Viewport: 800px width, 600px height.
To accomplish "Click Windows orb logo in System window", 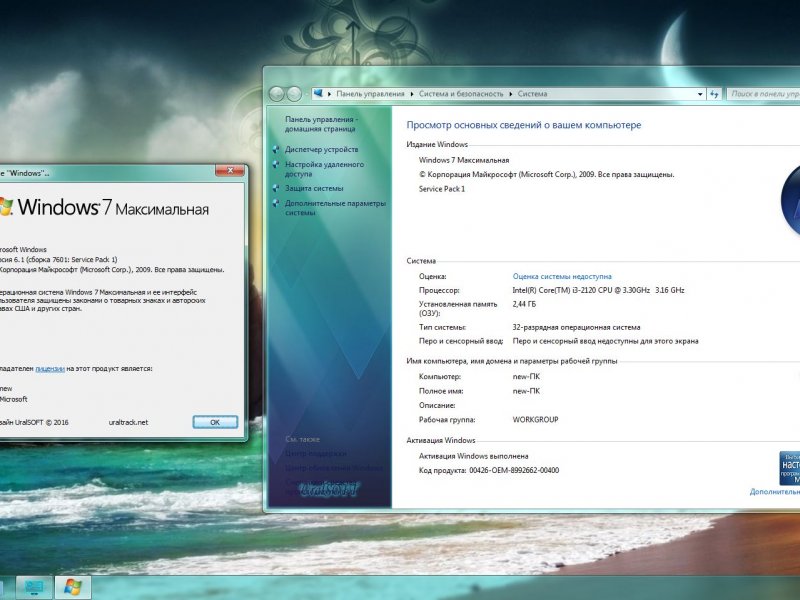I will (790, 202).
